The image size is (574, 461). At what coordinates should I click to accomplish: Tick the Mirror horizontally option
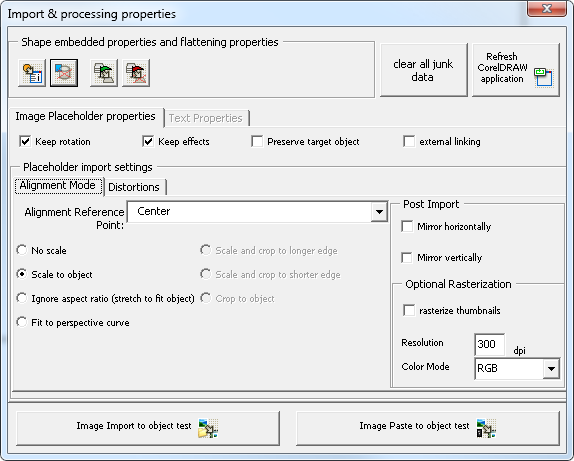pyautogui.click(x=407, y=226)
